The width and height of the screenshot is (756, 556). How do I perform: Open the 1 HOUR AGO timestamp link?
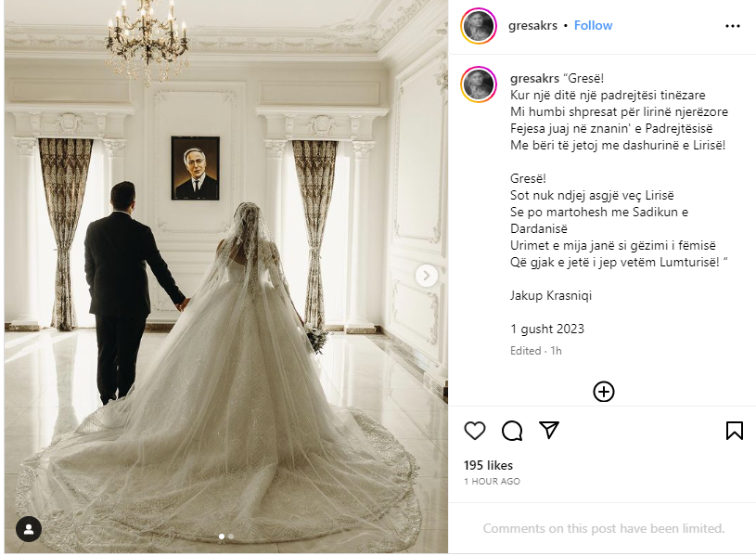click(492, 481)
